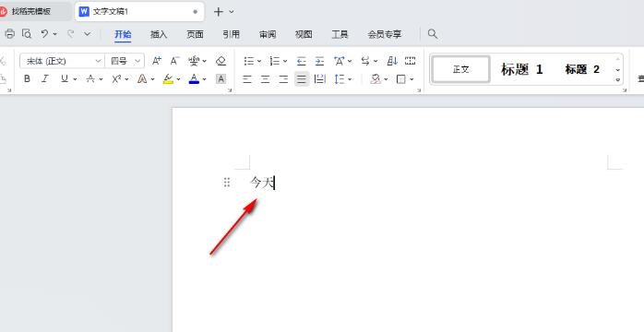The width and height of the screenshot is (644, 332).
Task: Increase paragraph indent
Action: [x=319, y=61]
